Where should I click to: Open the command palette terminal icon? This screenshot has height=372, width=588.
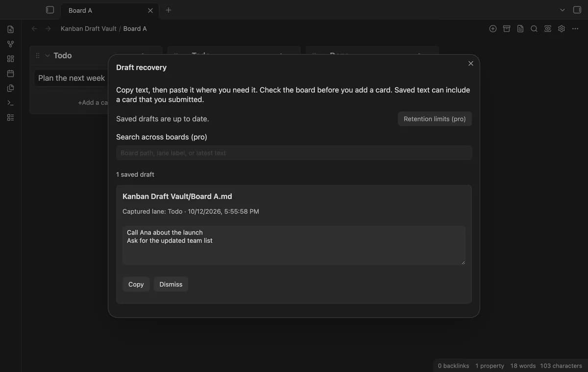pos(10,103)
